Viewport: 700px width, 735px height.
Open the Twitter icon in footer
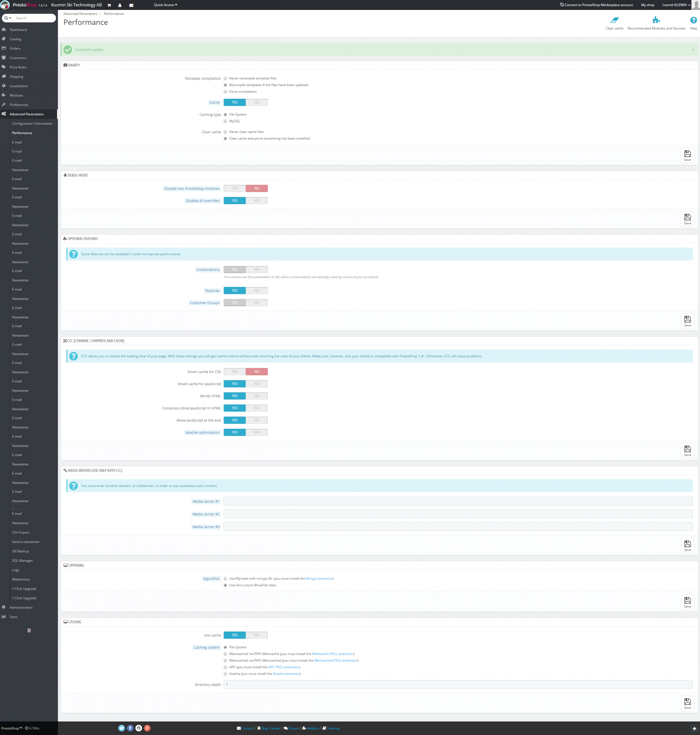(x=121, y=728)
